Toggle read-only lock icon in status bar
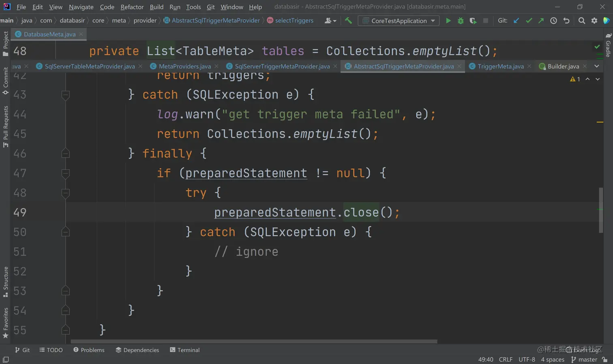The image size is (613, 364). click(605, 360)
